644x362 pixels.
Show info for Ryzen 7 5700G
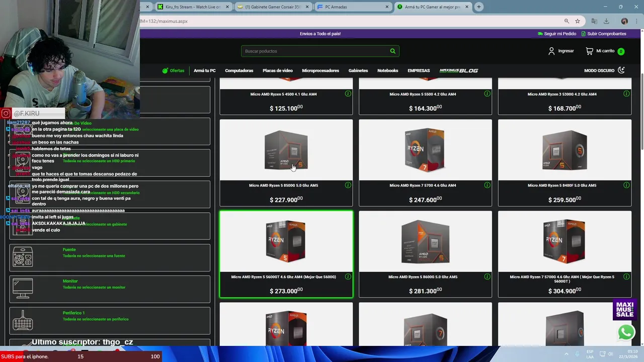[626, 277]
